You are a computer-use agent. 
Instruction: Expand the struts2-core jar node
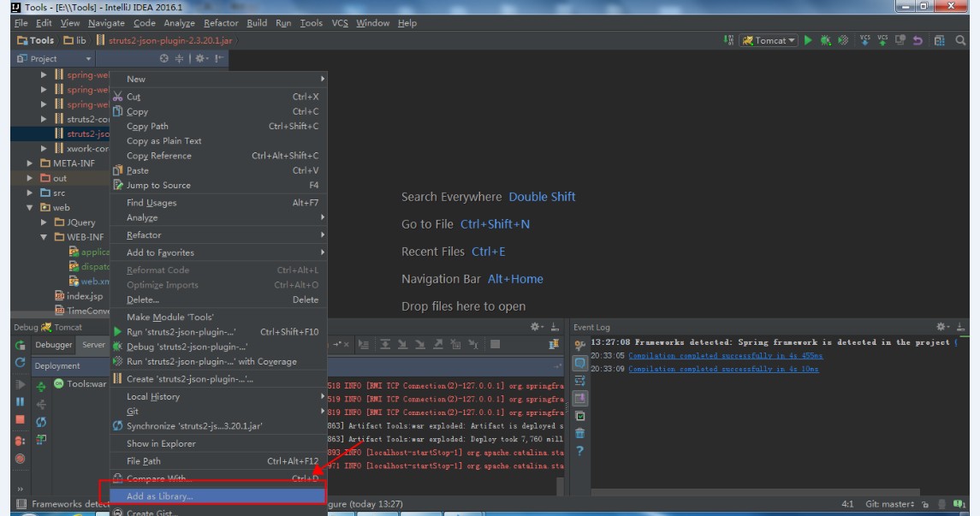pyautogui.click(x=43, y=119)
